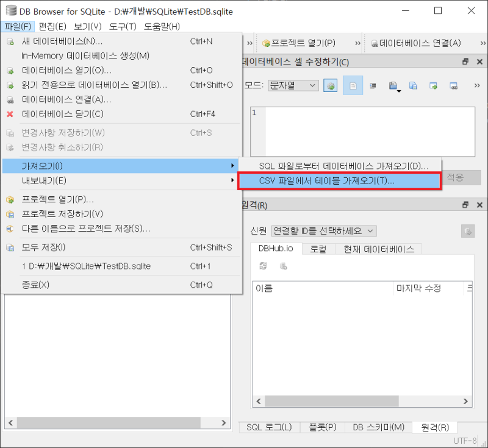Choose 다른 이름으로 프로젝트 저장(S)...
488x448 pixels.
[122, 229]
